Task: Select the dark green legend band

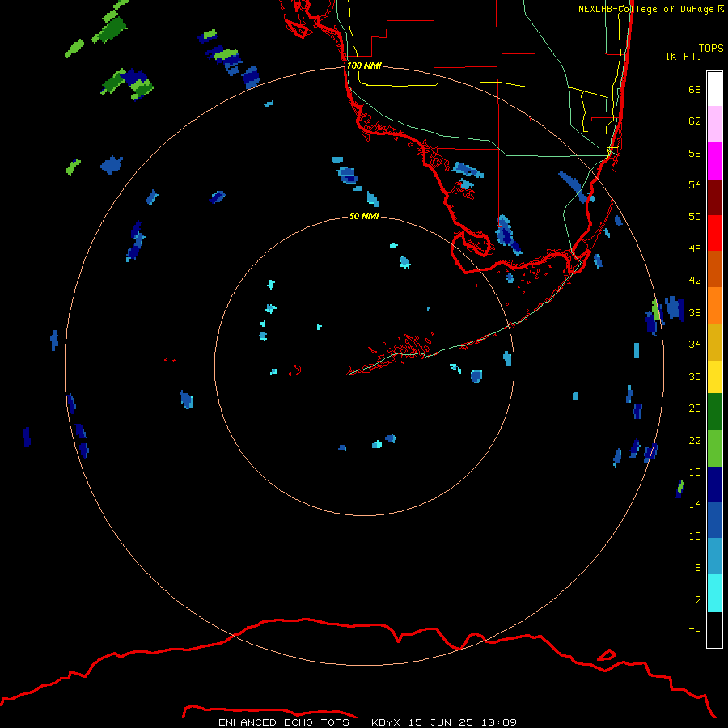Action: click(x=714, y=412)
